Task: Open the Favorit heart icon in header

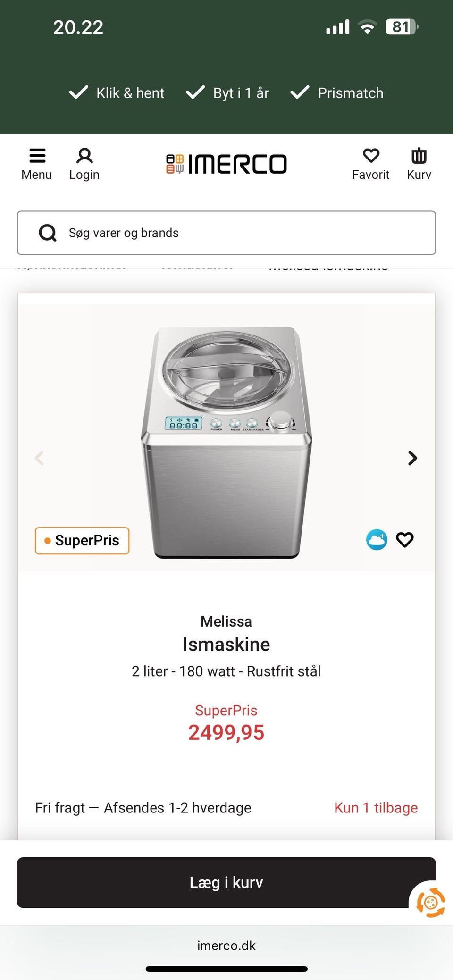Action: 371,156
